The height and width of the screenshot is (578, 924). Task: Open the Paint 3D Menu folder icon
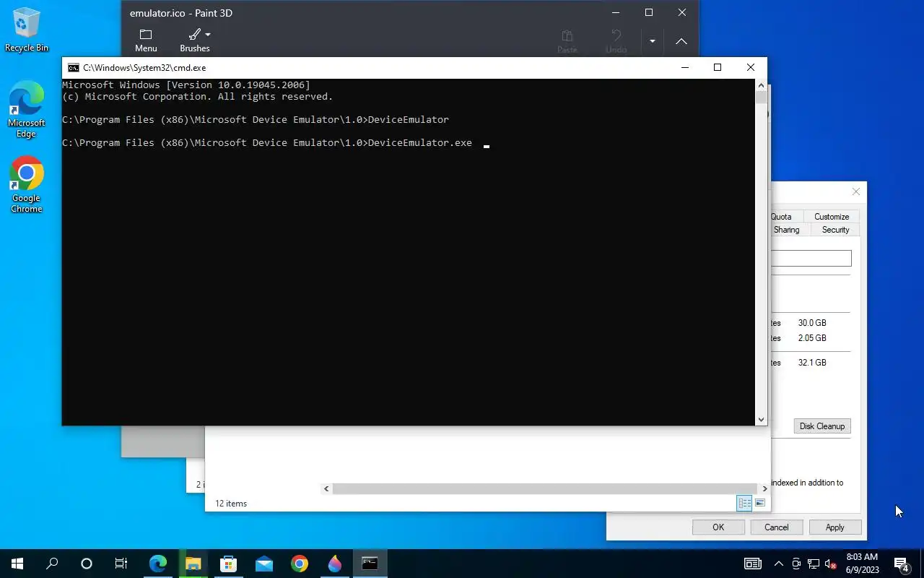pos(146,35)
